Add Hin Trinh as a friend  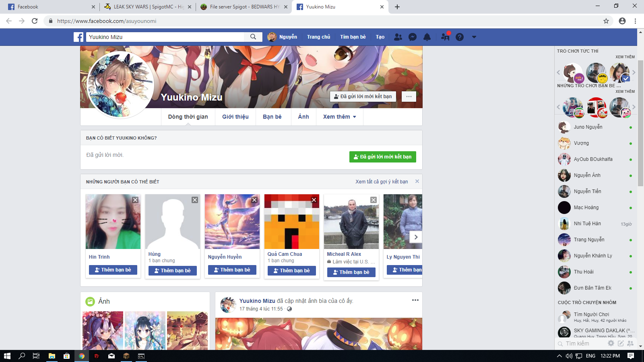(x=113, y=270)
